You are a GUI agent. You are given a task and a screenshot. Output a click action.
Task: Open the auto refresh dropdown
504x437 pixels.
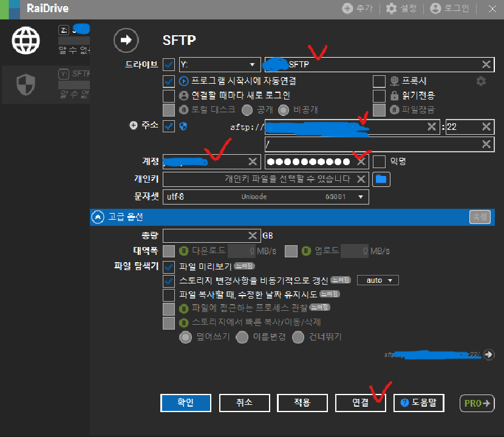coord(378,280)
